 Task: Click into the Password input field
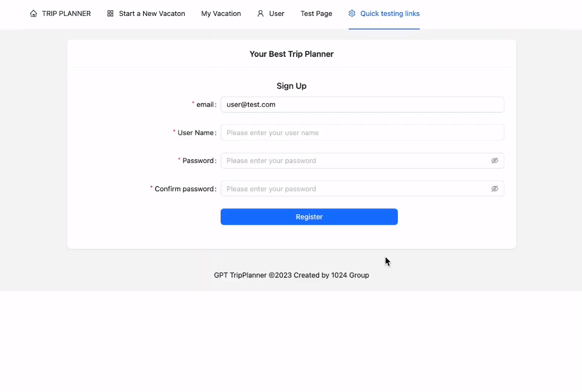tap(355, 161)
